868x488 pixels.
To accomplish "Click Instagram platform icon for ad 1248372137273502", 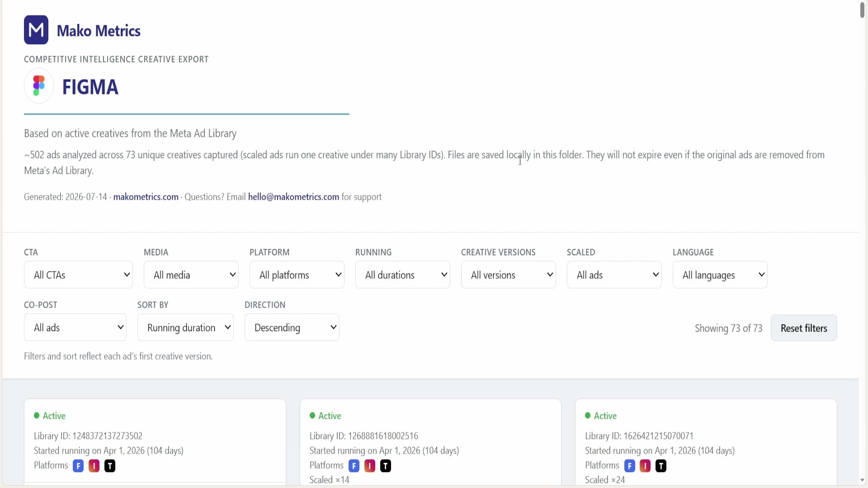I will coord(94,466).
